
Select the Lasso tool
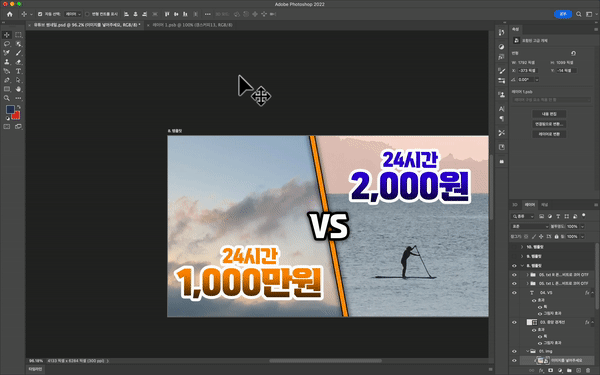click(7, 44)
